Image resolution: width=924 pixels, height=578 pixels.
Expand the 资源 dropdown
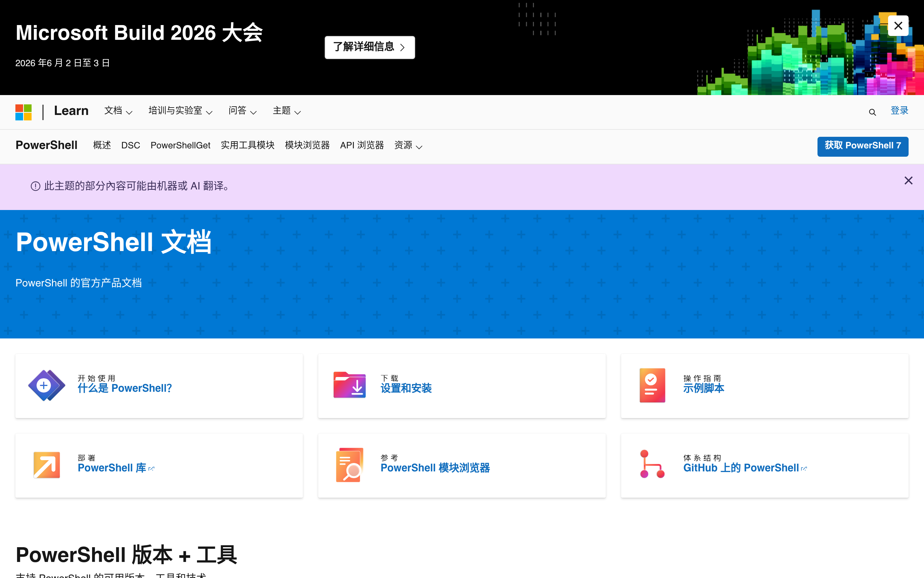408,145
